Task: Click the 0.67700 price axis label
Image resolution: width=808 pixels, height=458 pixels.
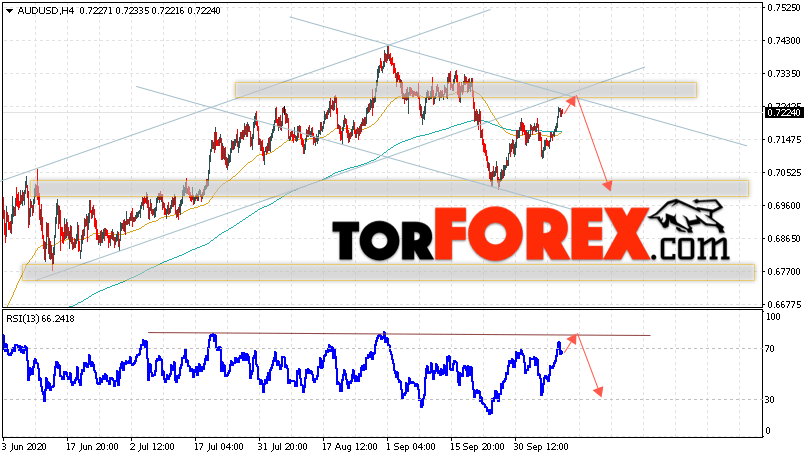Action: [x=784, y=272]
